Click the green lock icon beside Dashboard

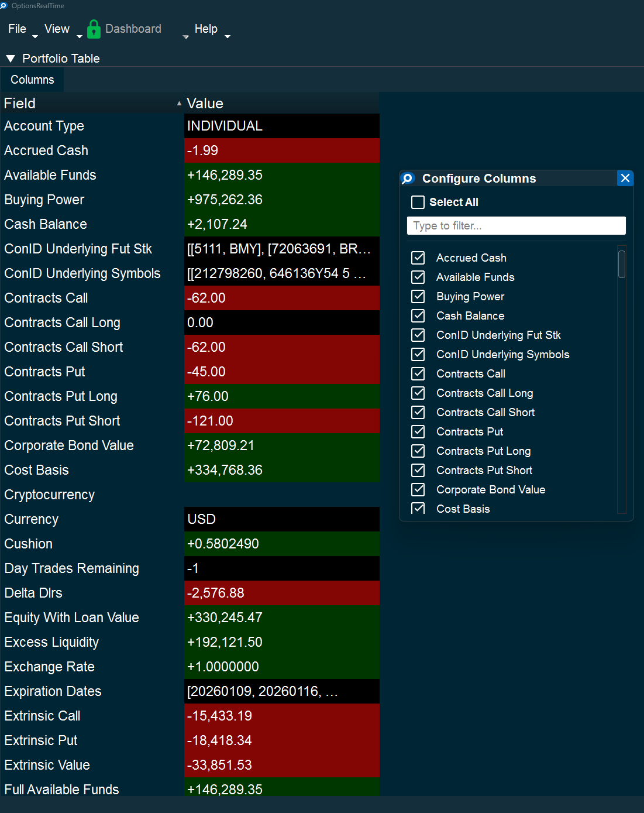click(x=94, y=29)
